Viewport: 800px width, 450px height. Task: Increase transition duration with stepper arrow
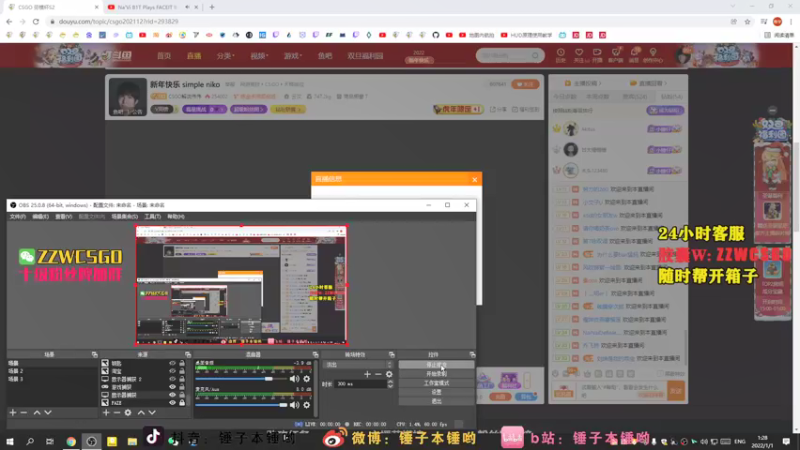[x=390, y=382]
